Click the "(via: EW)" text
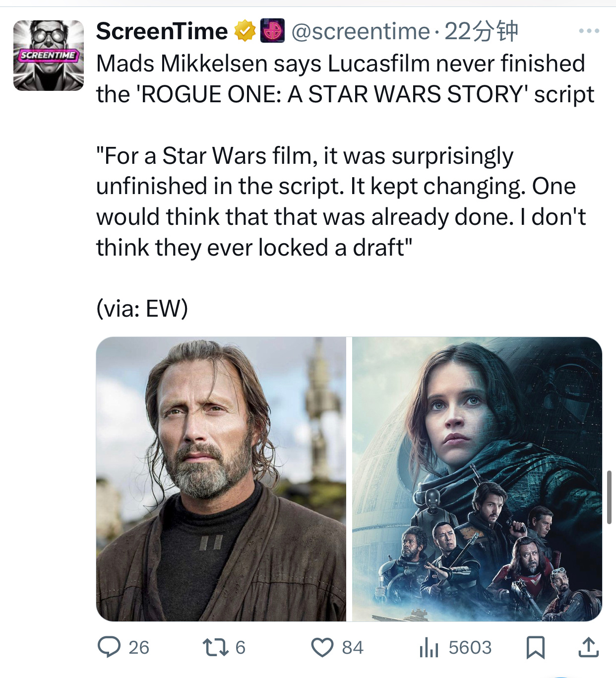Screen dimensions: 616x678 point(142,309)
